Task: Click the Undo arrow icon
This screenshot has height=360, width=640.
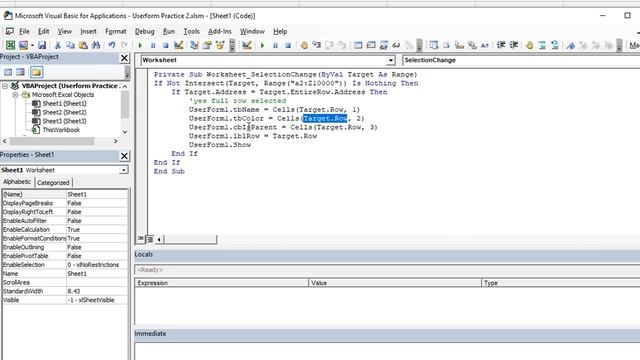Action: 111,45
